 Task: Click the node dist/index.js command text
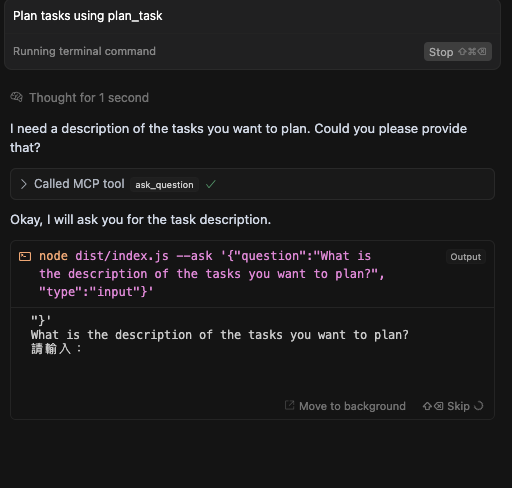[x=212, y=274]
